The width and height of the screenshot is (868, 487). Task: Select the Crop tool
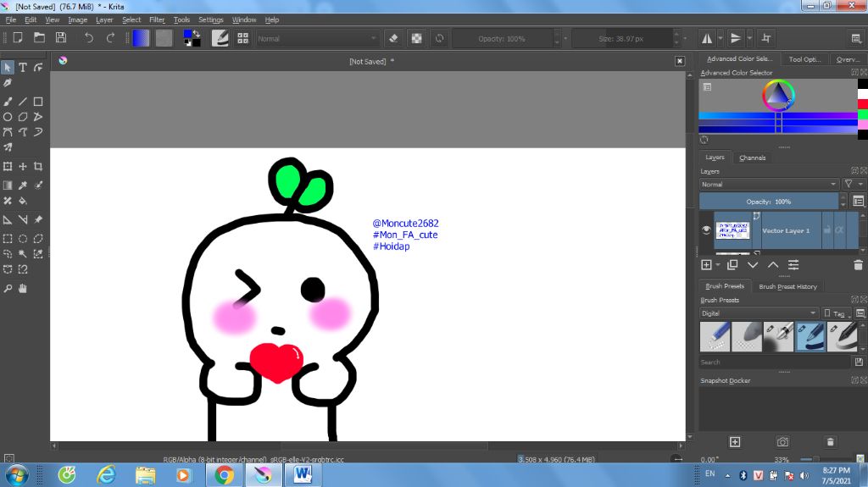[38, 166]
